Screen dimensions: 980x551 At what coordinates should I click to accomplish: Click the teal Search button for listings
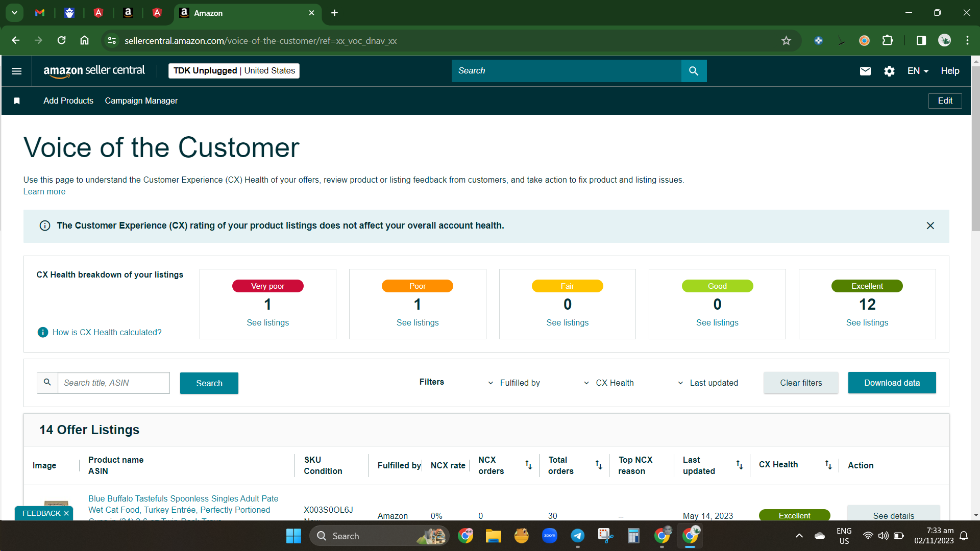pos(209,383)
